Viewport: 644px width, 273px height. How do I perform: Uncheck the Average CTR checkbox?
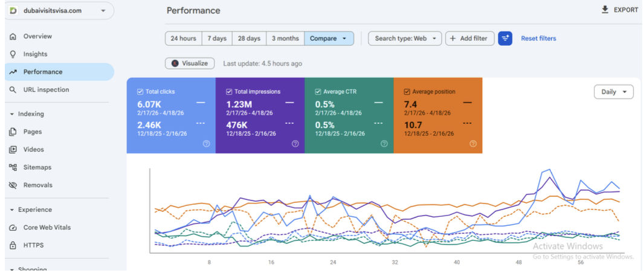pos(318,92)
